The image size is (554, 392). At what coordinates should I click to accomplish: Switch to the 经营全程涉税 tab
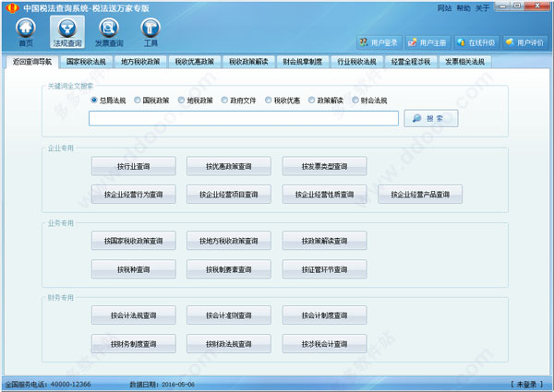(411, 62)
